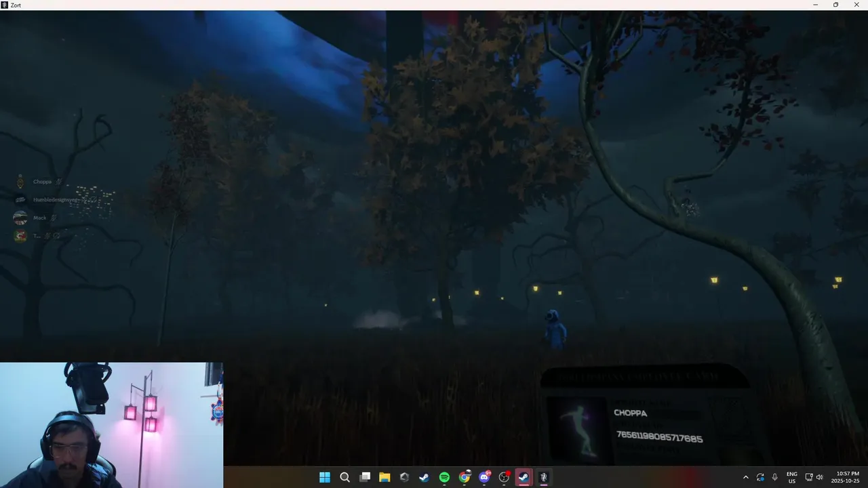
Task: Click the webcam feed overlay
Action: (111, 425)
